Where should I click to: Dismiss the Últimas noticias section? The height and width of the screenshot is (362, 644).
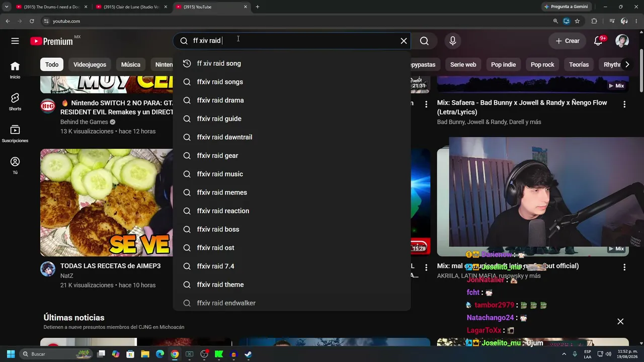click(620, 321)
